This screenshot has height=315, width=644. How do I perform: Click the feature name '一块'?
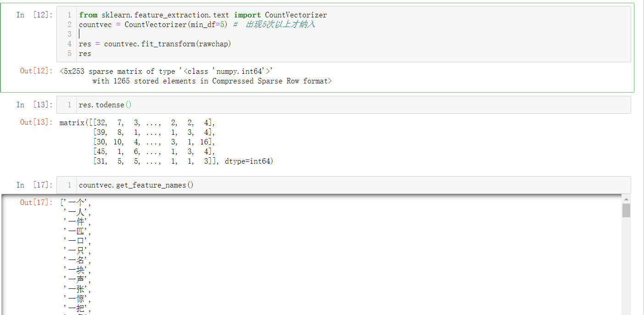77,270
